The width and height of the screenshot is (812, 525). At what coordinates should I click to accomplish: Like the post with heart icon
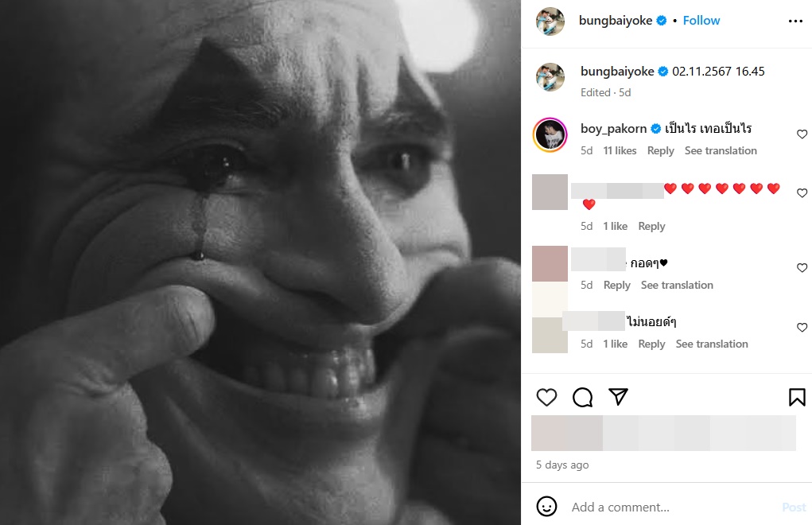pyautogui.click(x=546, y=397)
